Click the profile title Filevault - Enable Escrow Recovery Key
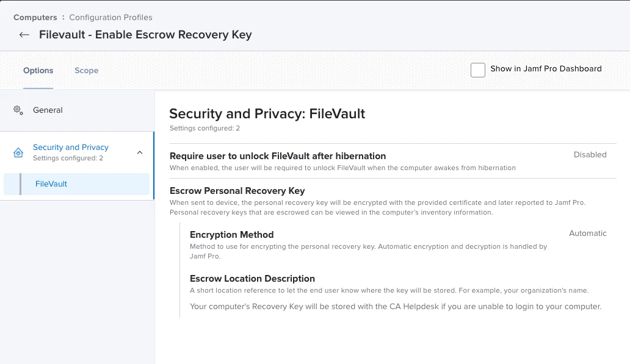Image resolution: width=630 pixels, height=364 pixels. (145, 35)
